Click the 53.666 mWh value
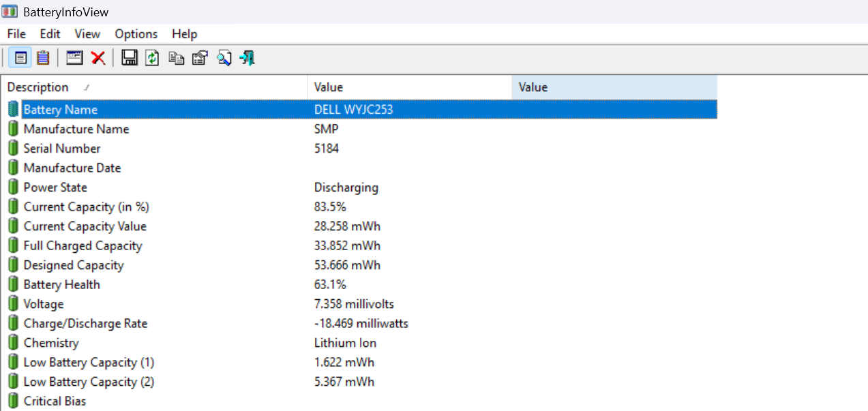 348,265
